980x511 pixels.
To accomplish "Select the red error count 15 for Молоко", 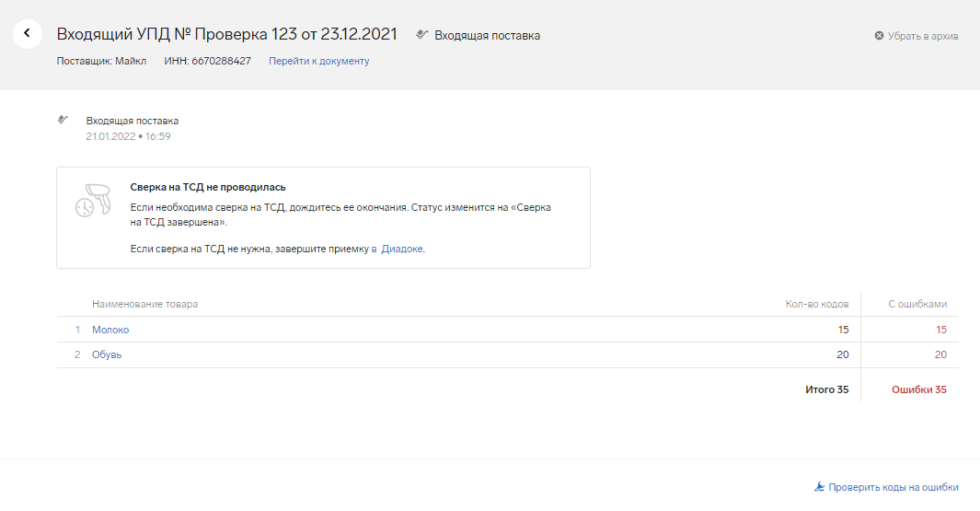I will [x=940, y=330].
